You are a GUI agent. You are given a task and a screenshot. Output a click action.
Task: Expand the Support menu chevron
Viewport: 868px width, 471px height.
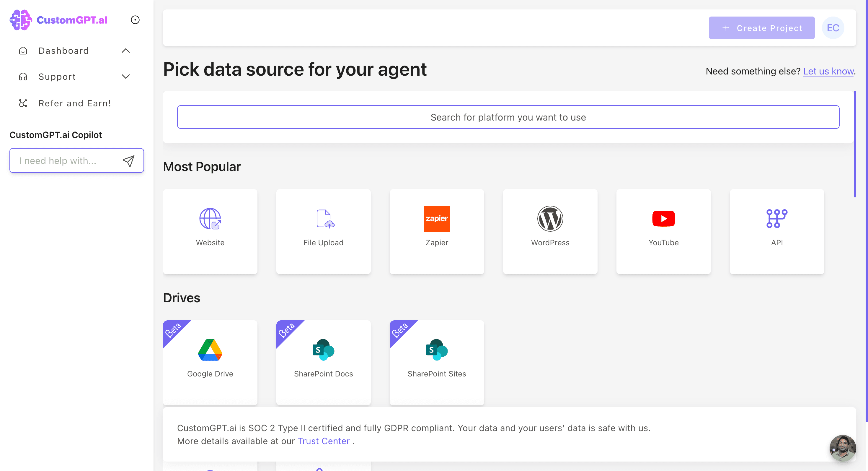click(126, 77)
